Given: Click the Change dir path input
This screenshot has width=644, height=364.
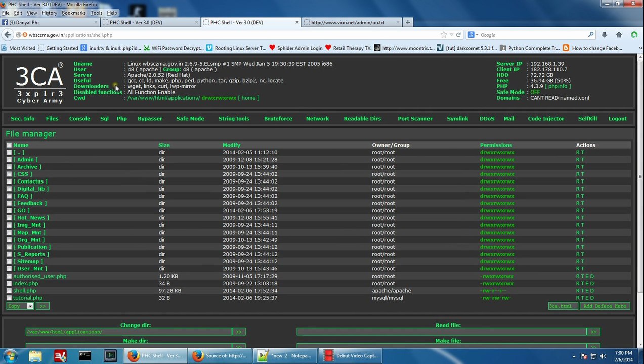Looking at the screenshot, I should (x=128, y=332).
